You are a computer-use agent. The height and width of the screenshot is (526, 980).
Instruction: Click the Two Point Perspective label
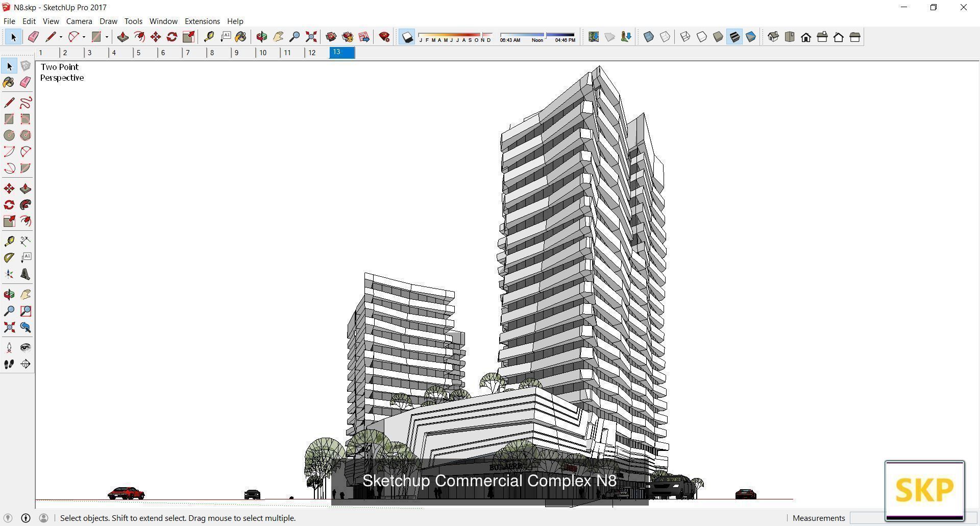[62, 73]
